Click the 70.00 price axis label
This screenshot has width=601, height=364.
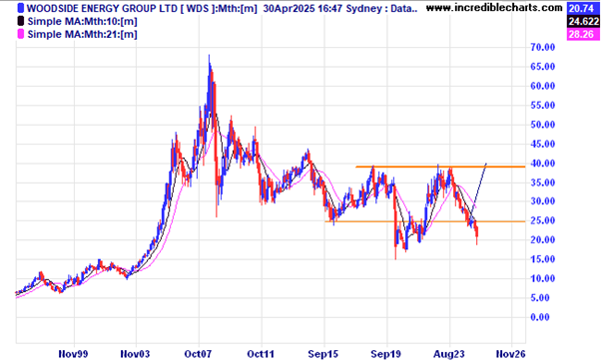543,47
